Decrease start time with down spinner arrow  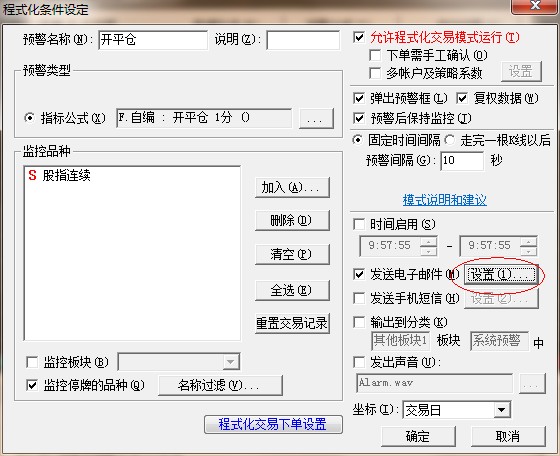[x=428, y=251]
